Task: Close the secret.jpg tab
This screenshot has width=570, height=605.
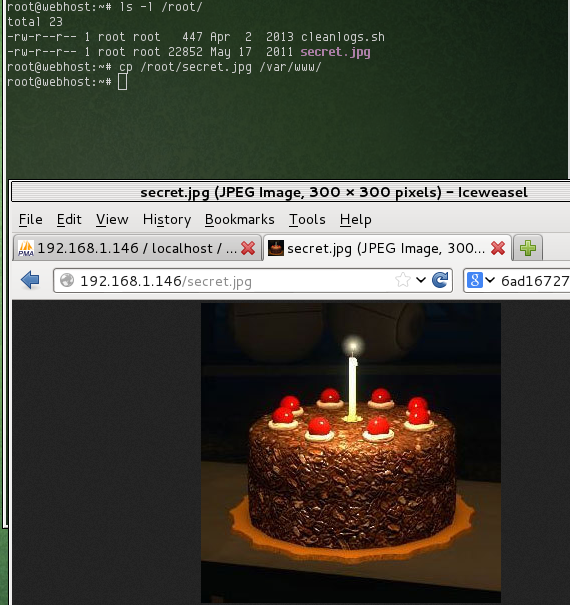Action: 498,248
